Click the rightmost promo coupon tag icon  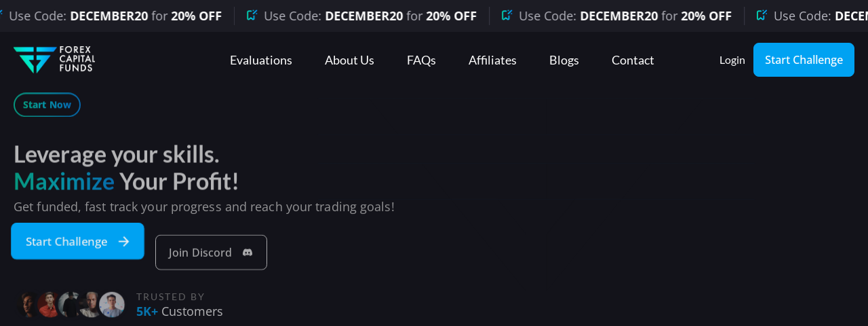pyautogui.click(x=762, y=15)
